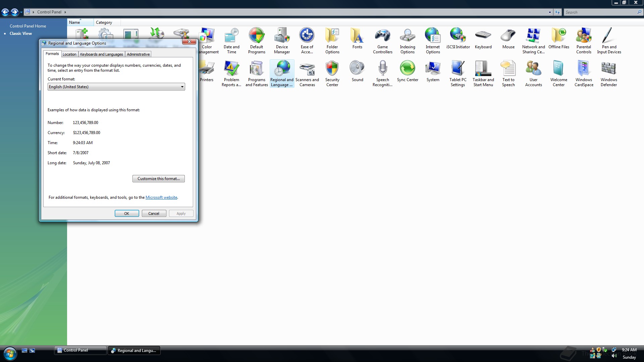Screen dimensions: 644x362
Task: Open the Windows Defender icon
Action: [608, 73]
